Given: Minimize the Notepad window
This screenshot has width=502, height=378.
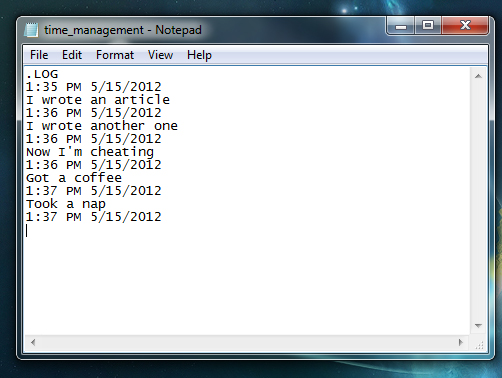Looking at the screenshot, I should coord(401,25).
